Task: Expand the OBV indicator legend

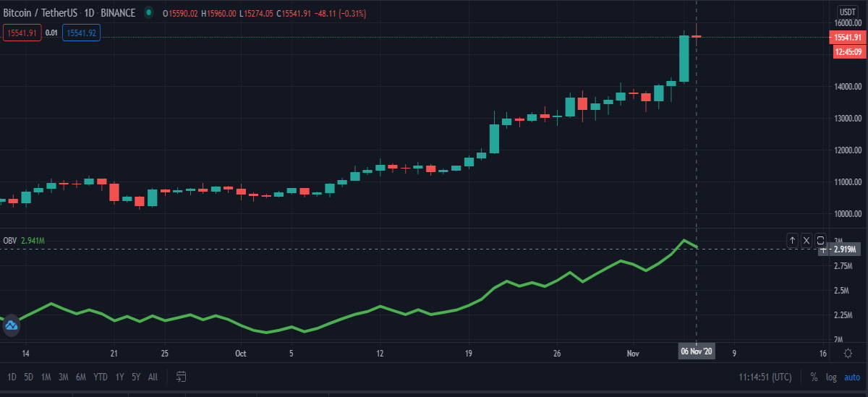Action: [x=24, y=240]
